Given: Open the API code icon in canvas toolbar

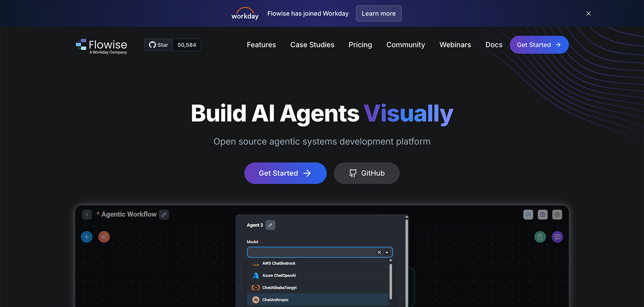Looking at the screenshot, I should click(528, 214).
